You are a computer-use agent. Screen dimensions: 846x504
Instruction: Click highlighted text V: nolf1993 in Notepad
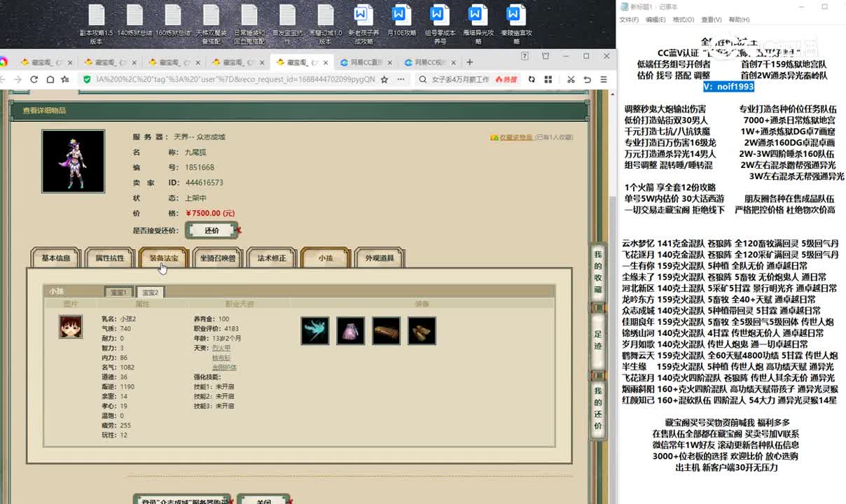pyautogui.click(x=729, y=86)
